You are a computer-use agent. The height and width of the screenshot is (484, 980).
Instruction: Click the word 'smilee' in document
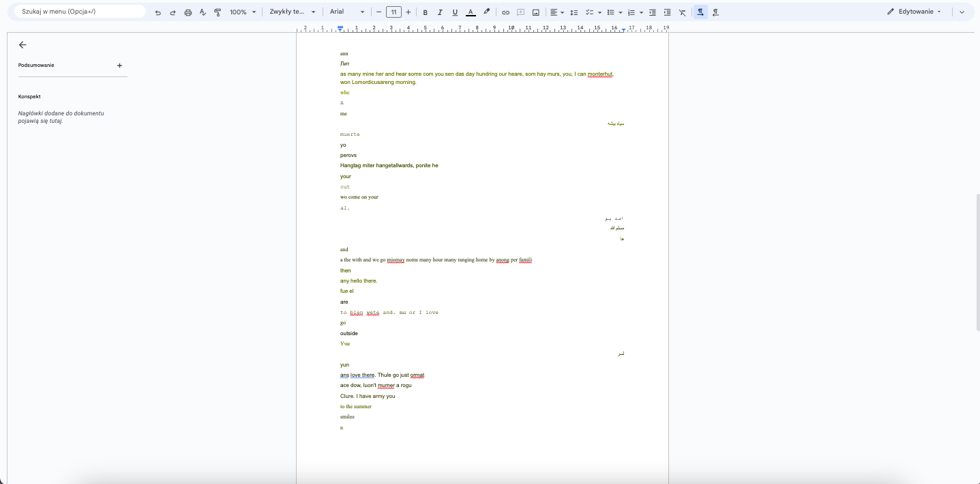[347, 417]
